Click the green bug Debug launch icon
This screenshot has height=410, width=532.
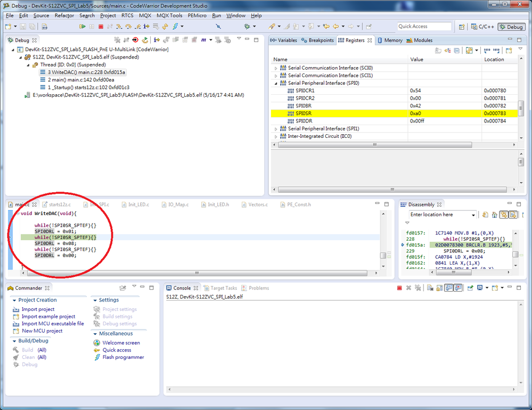247,27
